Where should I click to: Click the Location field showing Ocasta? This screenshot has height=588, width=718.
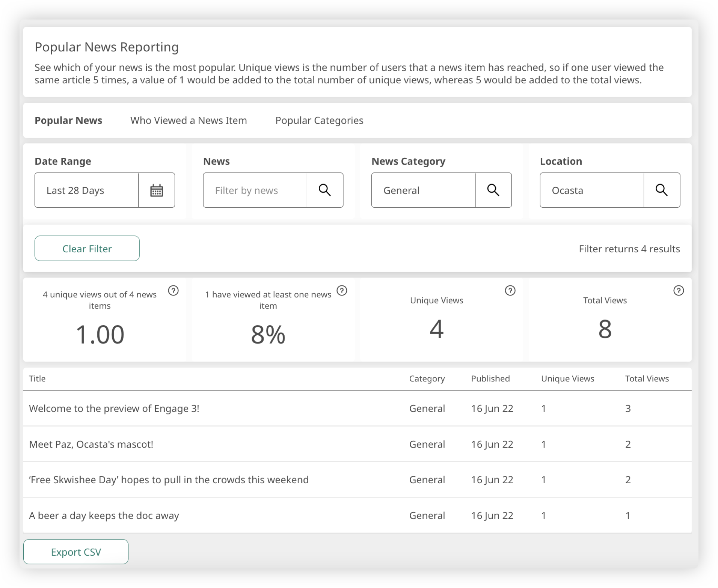pos(592,190)
